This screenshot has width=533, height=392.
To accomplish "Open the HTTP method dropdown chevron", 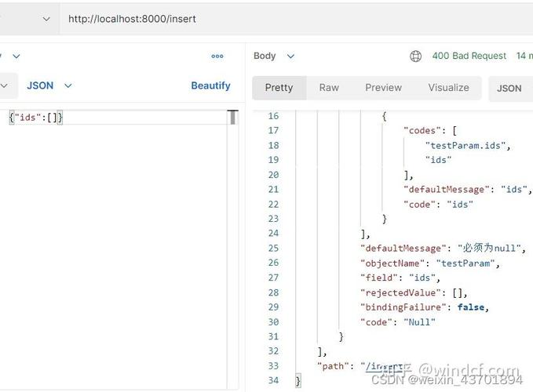I will [46, 19].
